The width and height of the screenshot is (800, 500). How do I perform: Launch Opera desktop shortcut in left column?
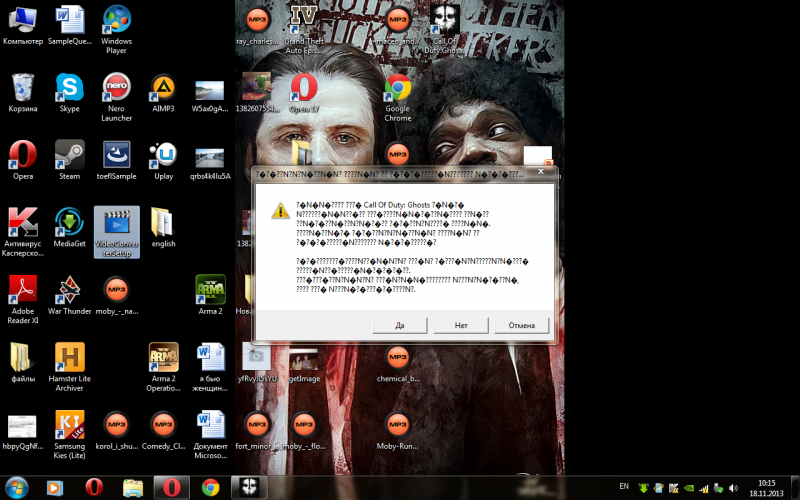tap(22, 160)
